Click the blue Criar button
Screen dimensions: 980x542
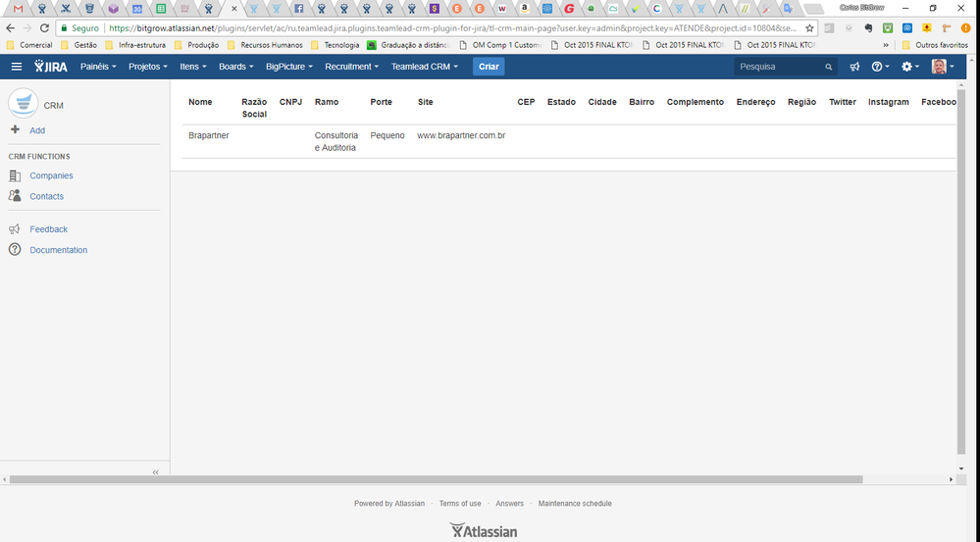coord(489,67)
